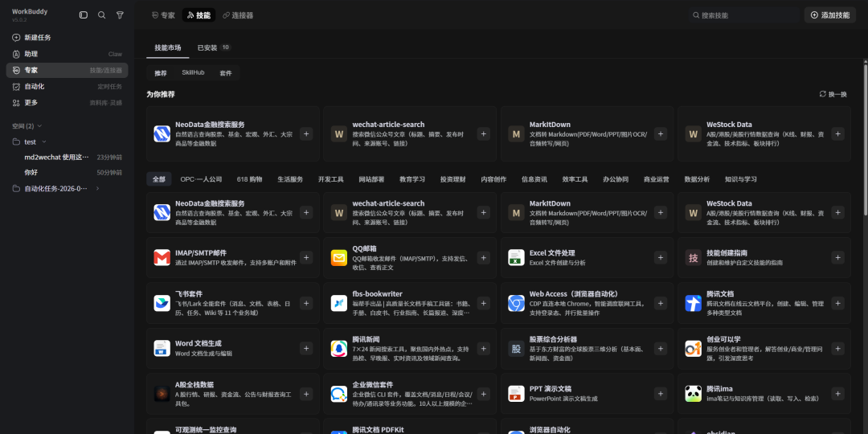Add the PPT 演示文稿 skill
The width and height of the screenshot is (868, 434).
[661, 394]
